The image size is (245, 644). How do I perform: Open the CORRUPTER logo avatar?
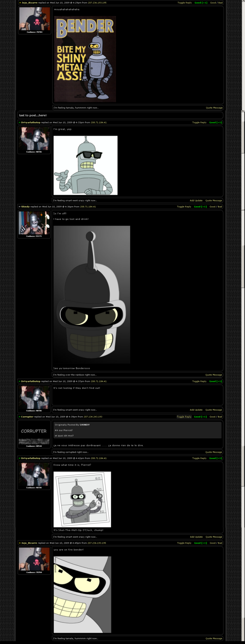tap(34, 433)
